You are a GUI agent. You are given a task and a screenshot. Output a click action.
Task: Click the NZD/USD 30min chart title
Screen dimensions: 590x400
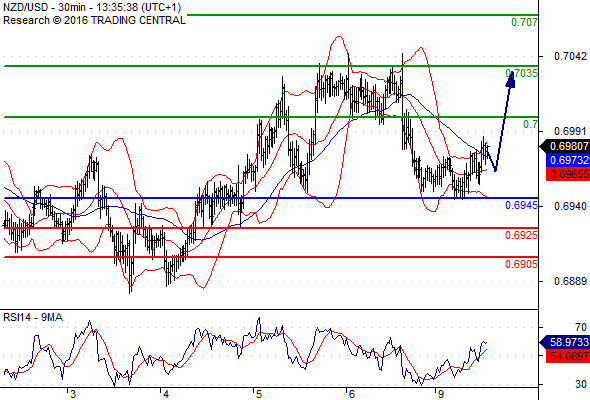[92, 7]
